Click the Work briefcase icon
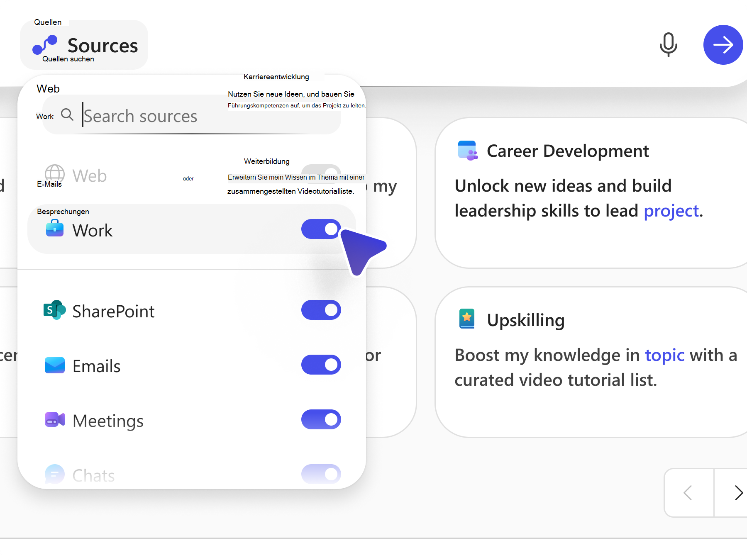This screenshot has width=747, height=560. point(55,229)
